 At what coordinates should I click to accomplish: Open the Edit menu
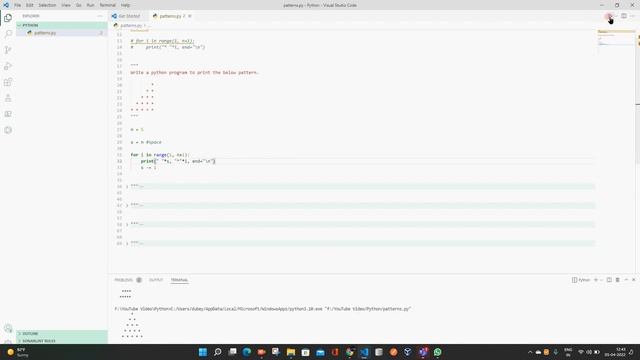(x=30, y=5)
